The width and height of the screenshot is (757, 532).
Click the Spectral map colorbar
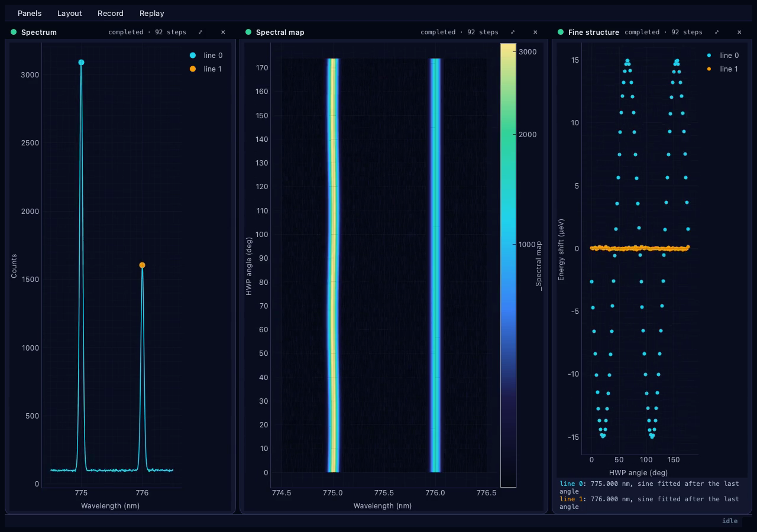coord(508,265)
